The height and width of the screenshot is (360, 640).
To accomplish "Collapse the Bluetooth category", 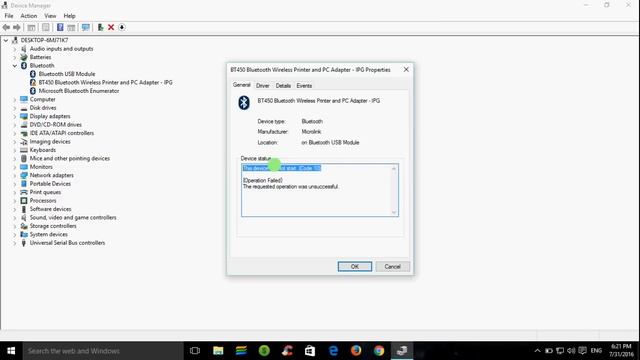I will click(x=15, y=66).
